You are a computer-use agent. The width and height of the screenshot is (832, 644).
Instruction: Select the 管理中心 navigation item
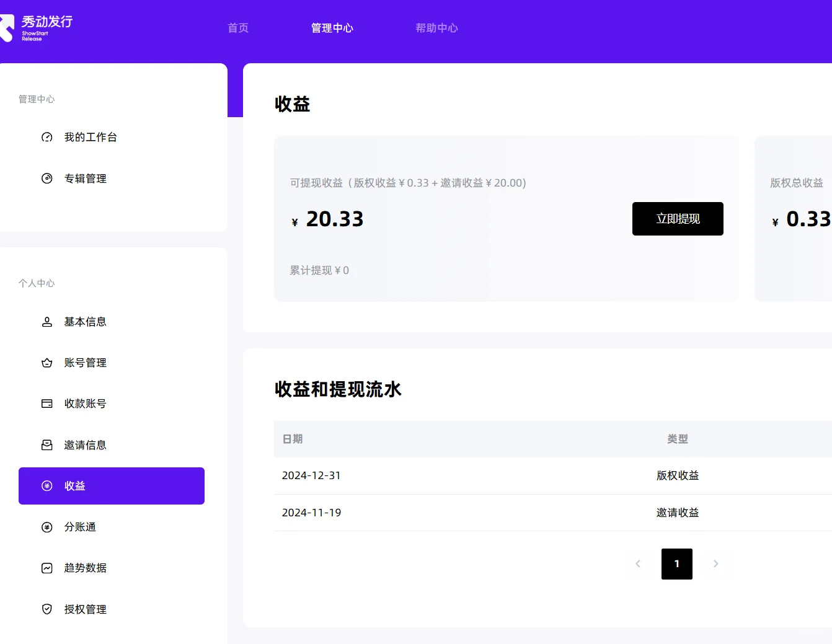tap(332, 28)
